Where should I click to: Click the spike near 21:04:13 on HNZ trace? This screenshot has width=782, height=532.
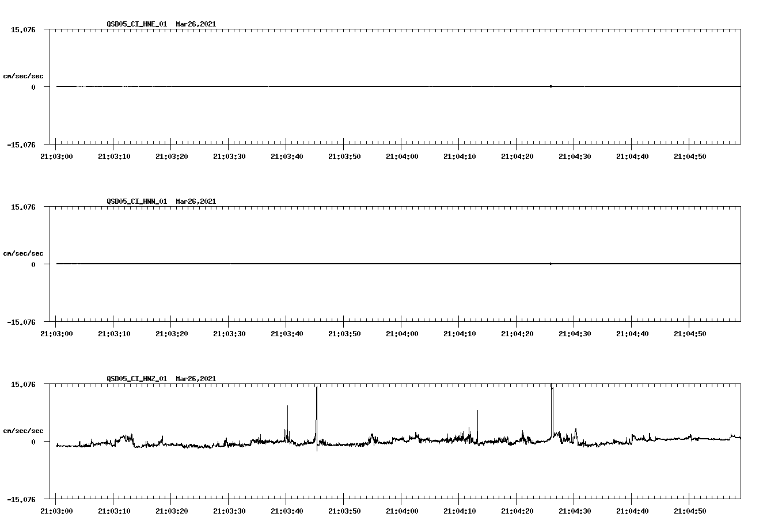[x=477, y=417]
